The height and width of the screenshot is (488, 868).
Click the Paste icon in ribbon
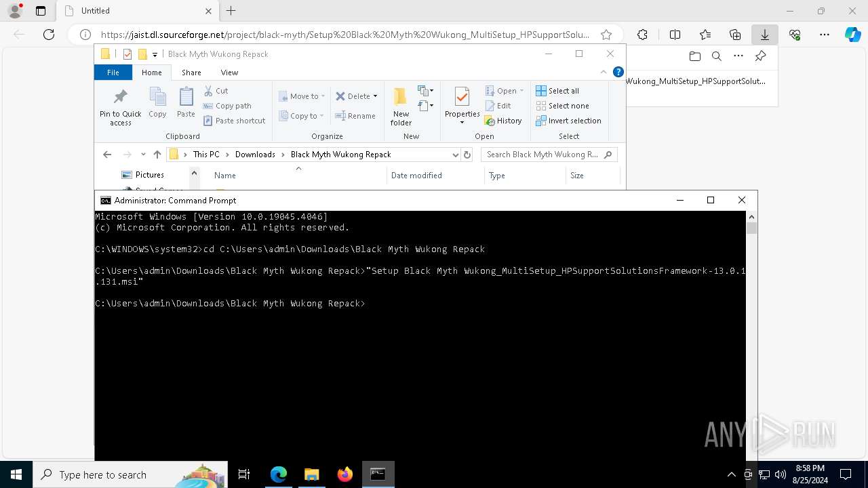coord(186,102)
